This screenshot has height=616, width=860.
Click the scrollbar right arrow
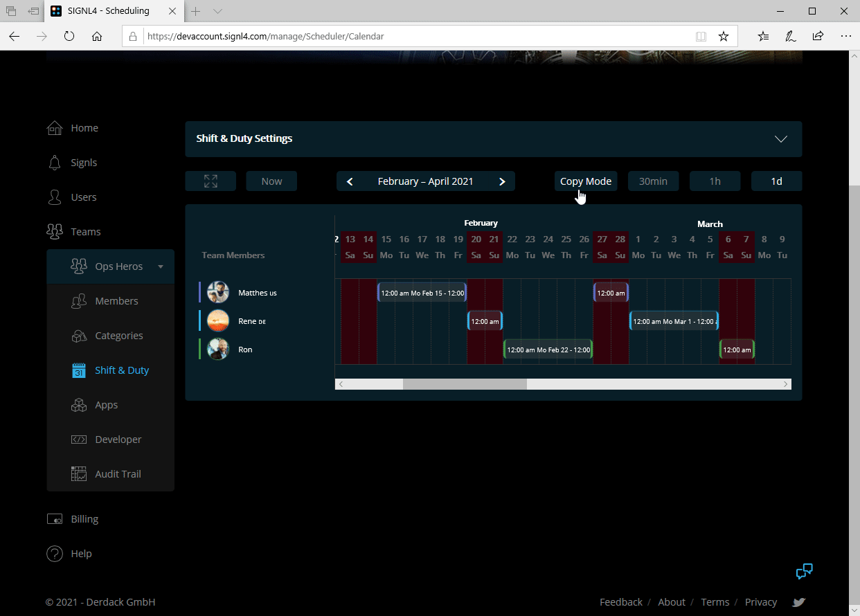click(x=786, y=384)
